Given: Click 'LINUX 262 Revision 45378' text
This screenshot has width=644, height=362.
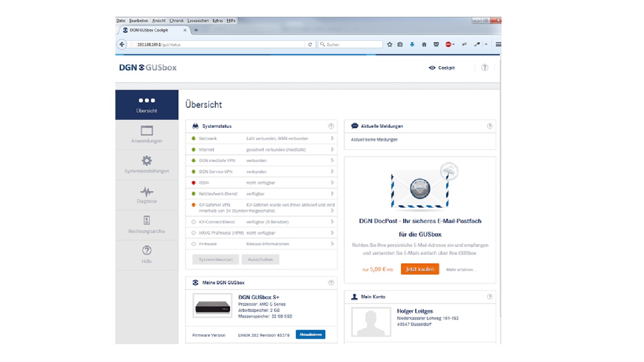Looking at the screenshot, I should click(x=264, y=335).
